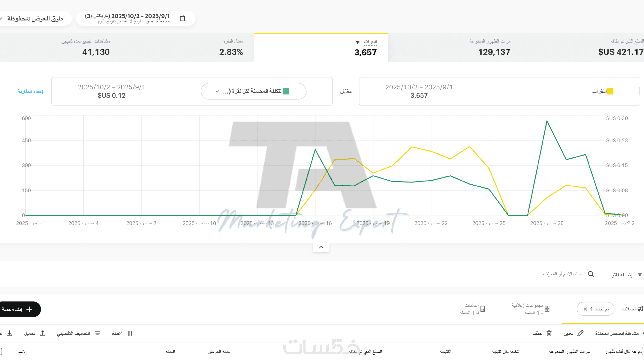Viewport: 644px width, 362px height.
Task: Click the 28 سبتمبر، 2025 x-axis label
Action: coord(547,223)
